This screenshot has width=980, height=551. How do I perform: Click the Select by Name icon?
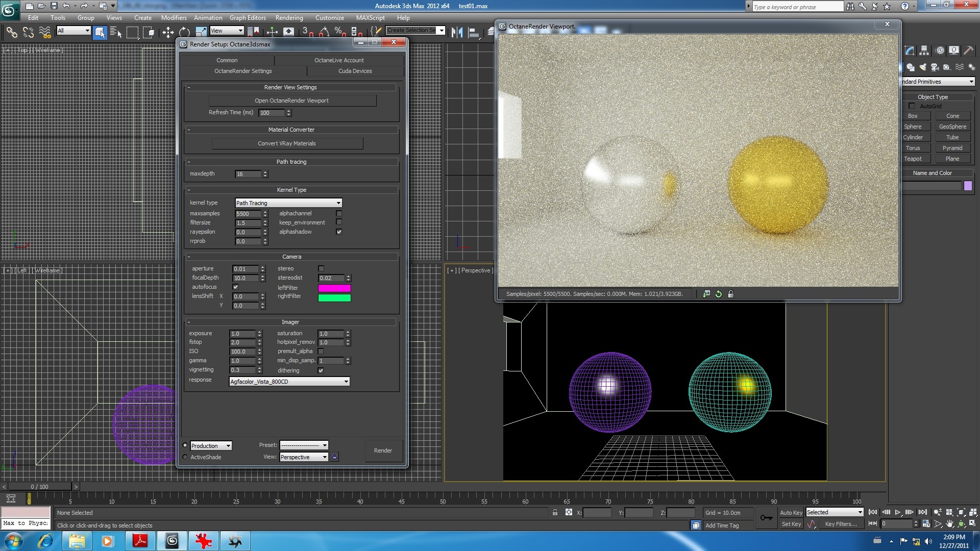pos(116,33)
